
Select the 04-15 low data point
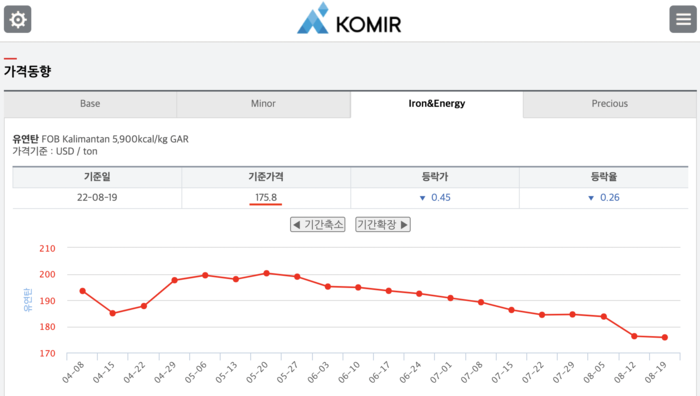tap(112, 313)
